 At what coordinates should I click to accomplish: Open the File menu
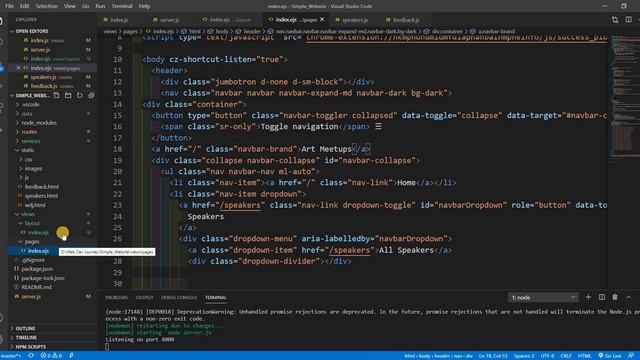(x=9, y=6)
